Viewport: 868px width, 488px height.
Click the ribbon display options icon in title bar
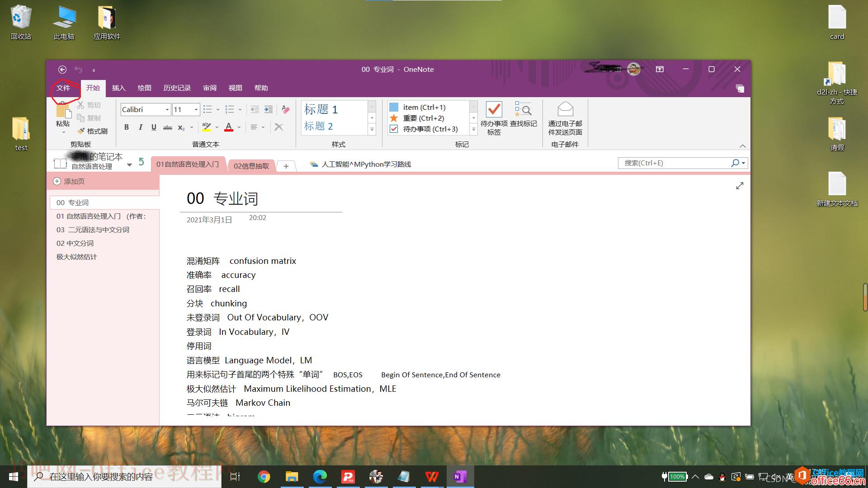(660, 69)
